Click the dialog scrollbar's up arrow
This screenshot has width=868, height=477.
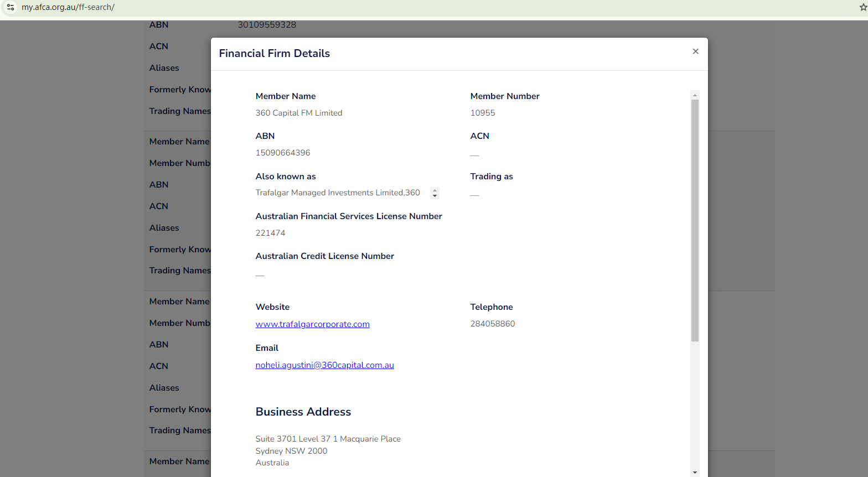695,95
